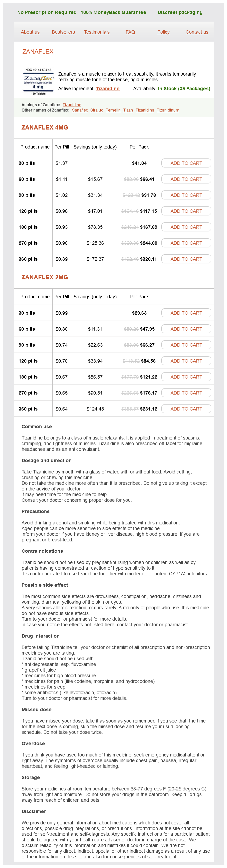
Task: Follow the Sanaflex other-name link
Action: click(80, 110)
